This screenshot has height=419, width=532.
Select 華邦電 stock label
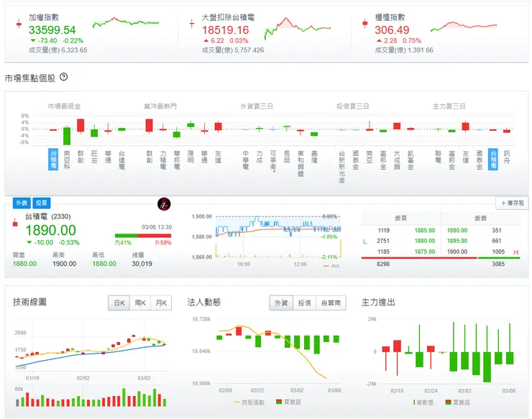click(177, 160)
